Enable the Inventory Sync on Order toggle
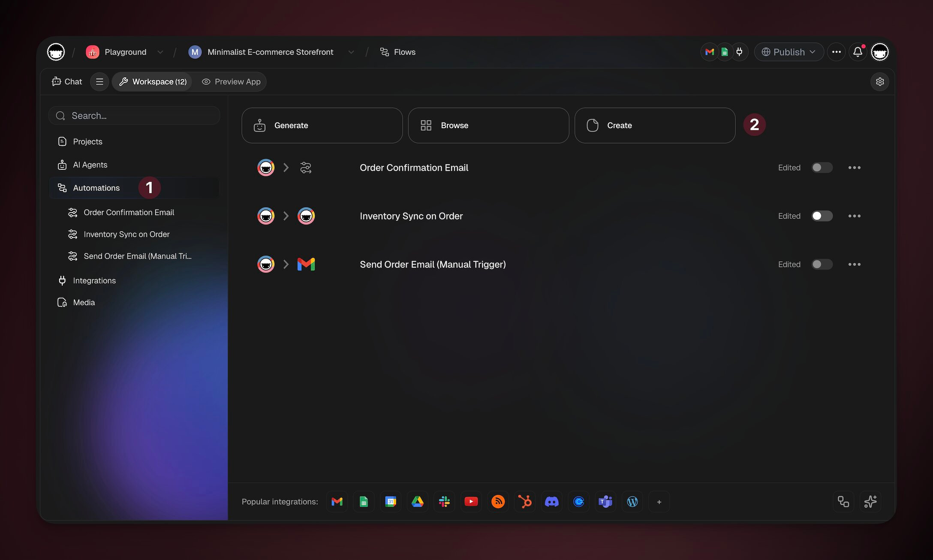 pos(822,216)
